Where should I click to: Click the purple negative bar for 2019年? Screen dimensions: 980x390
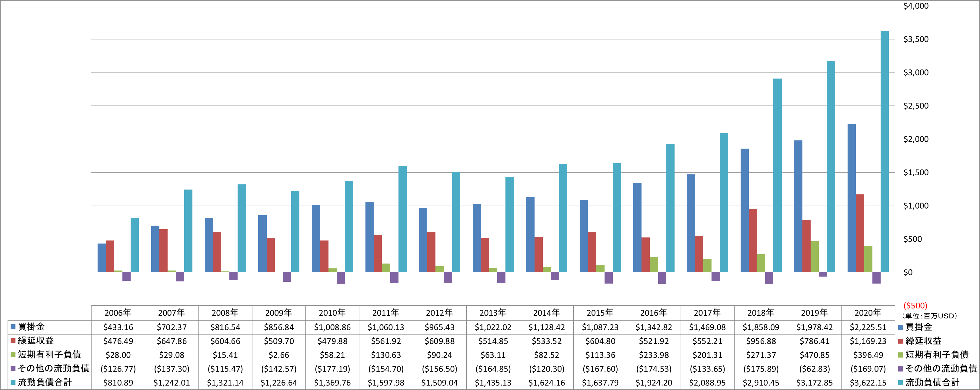pyautogui.click(x=822, y=274)
